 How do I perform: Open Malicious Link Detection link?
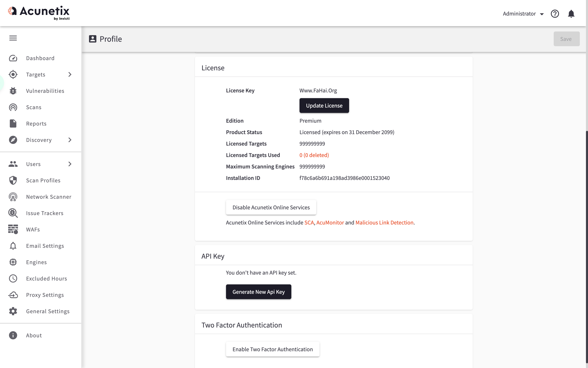[x=384, y=222]
